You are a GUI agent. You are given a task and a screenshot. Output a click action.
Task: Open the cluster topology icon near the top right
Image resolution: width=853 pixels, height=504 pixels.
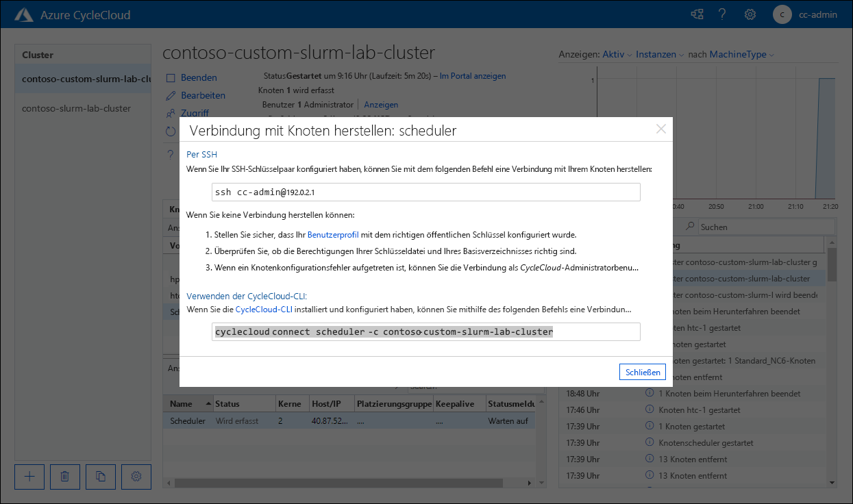(x=697, y=14)
